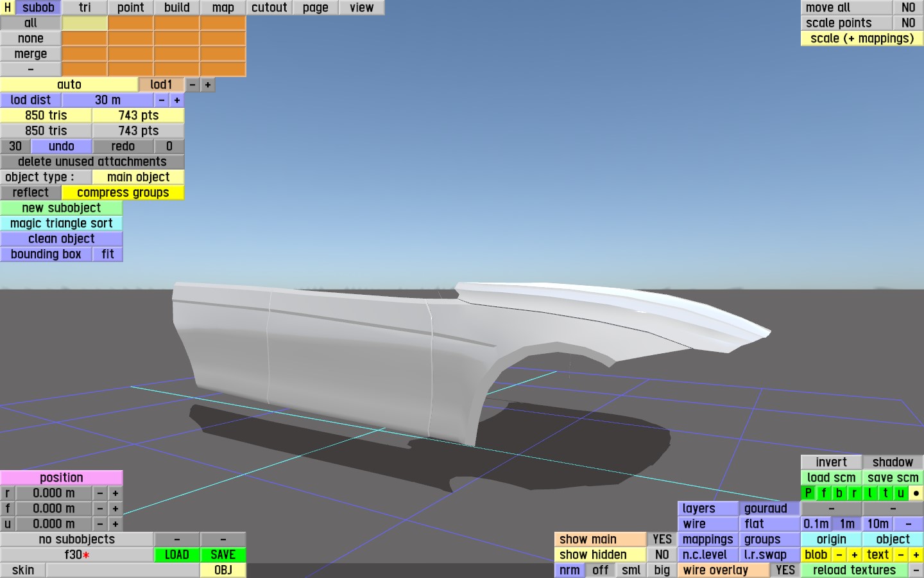Create a new subobject
Screen dimensions: 924x578
pos(61,208)
